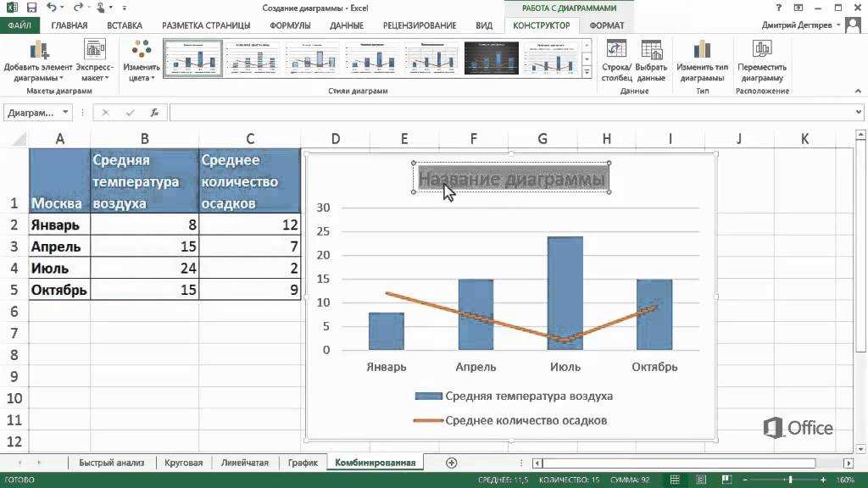The image size is (868, 488).
Task: Open the customize quick access toolbar dropdown
Action: [x=125, y=8]
